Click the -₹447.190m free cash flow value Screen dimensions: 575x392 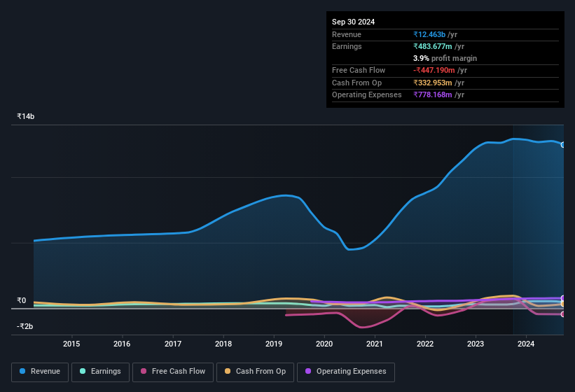coord(434,70)
